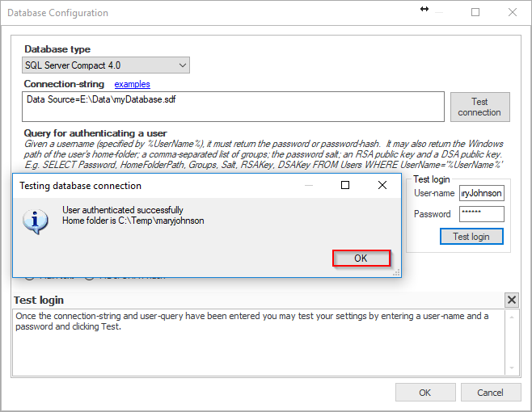532x412 pixels.
Task: Close the Testing database connection dialog
Action: coord(382,186)
